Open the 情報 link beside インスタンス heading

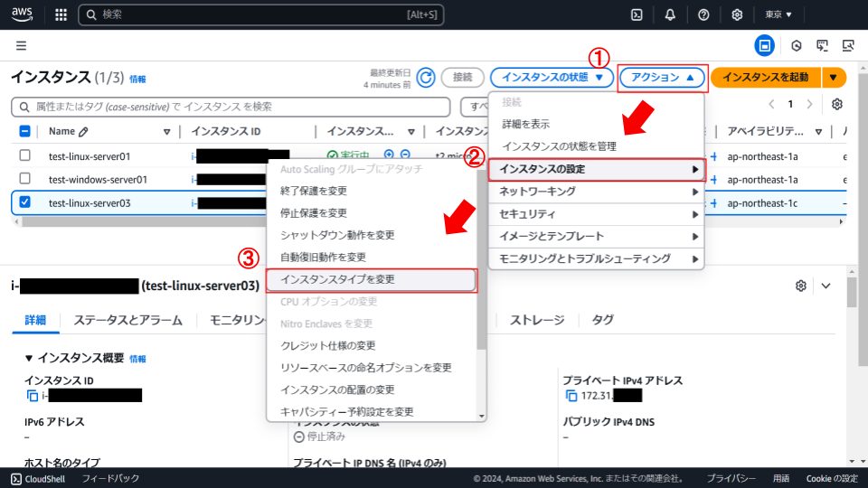pos(137,80)
